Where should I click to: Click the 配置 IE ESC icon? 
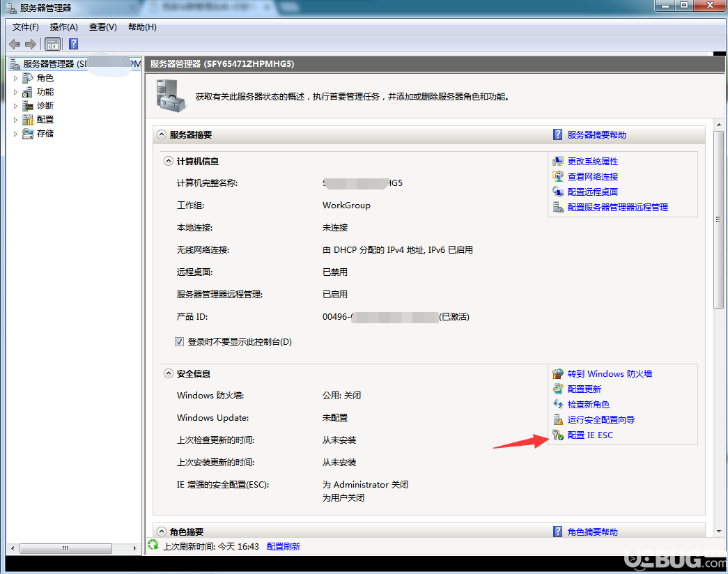557,435
